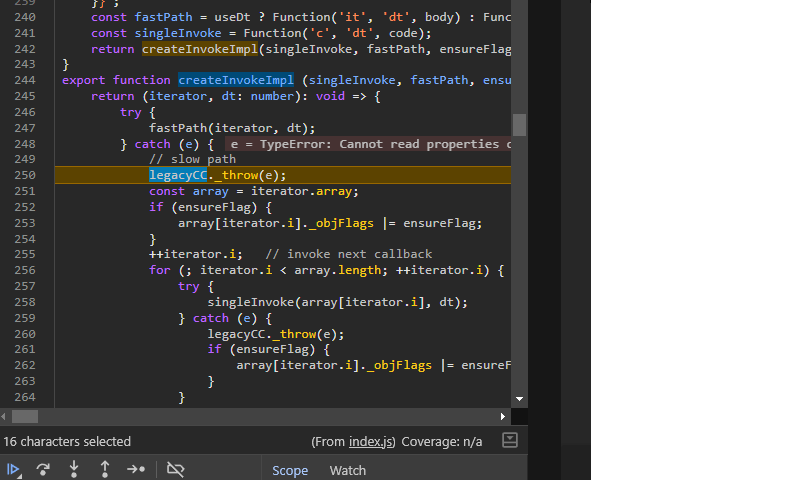The image size is (810, 480).
Task: Click '// invoke next callback' comment
Action: pyautogui.click(x=349, y=254)
